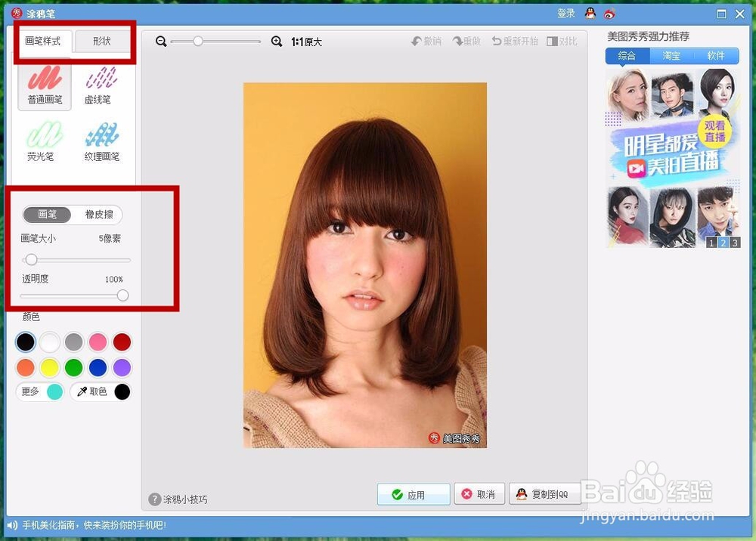Click the 取色 eyedropper button
This screenshot has width=756, height=541.
(x=101, y=391)
